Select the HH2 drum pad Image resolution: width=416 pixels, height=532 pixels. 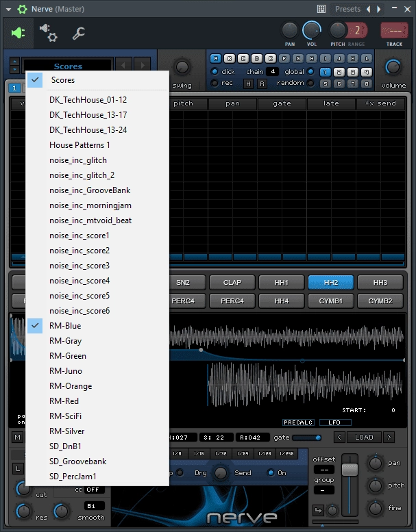[331, 282]
